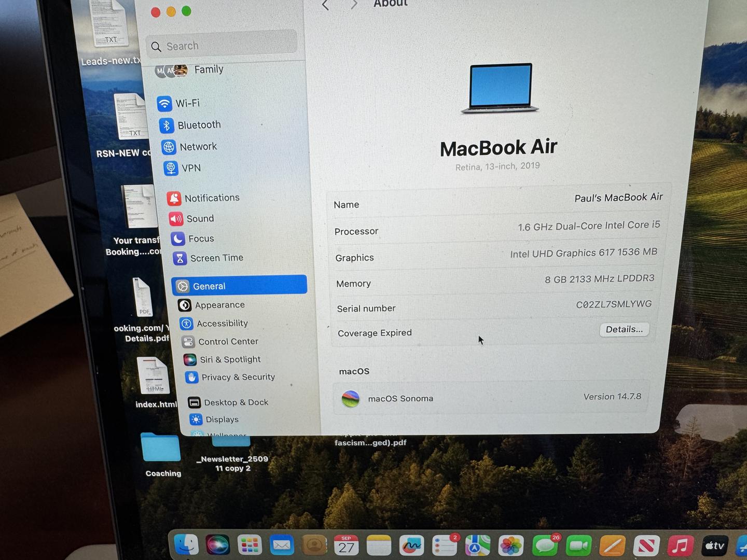Select index.html file on desktop

click(155, 383)
